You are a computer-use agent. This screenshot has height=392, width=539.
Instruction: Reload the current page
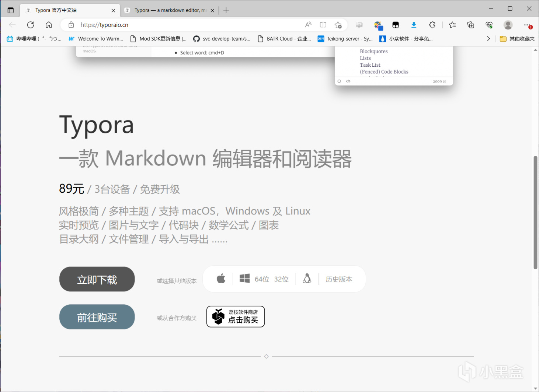click(x=31, y=25)
